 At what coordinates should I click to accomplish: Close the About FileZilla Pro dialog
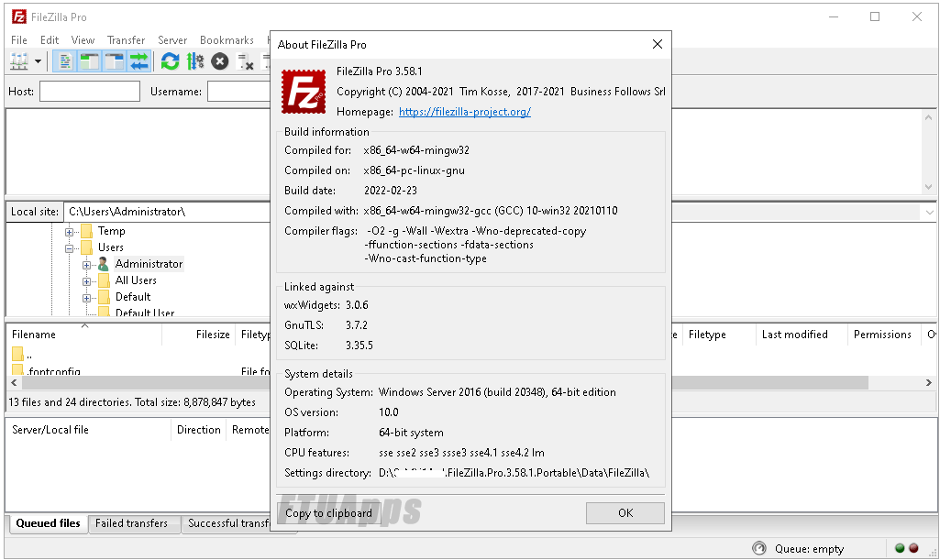coord(657,44)
